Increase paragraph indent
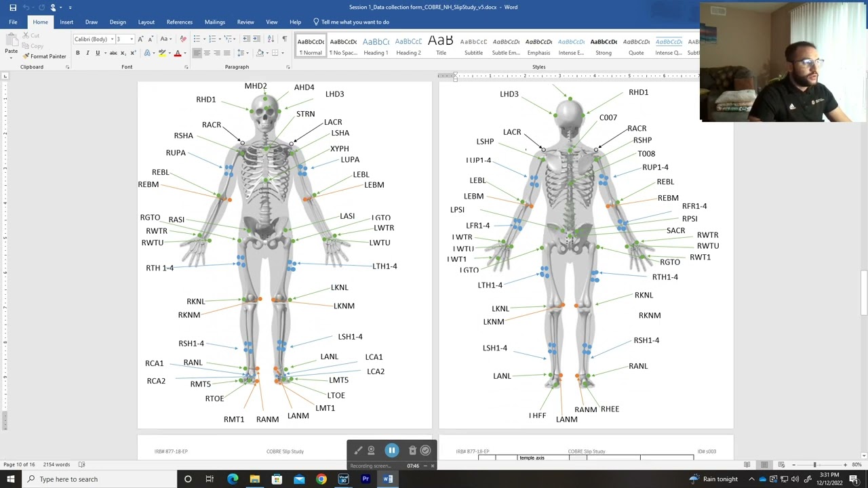This screenshot has height=488, width=868. point(256,39)
